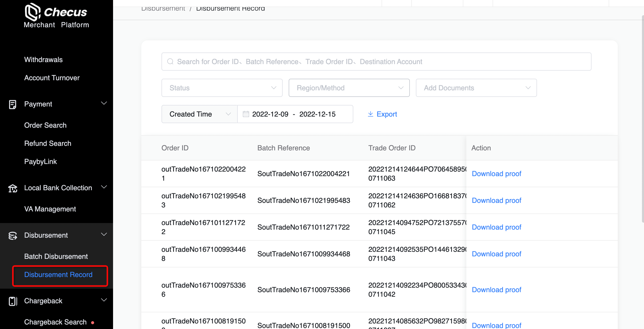644x329 pixels.
Task: Collapse the Payment menu chevron
Action: [104, 103]
